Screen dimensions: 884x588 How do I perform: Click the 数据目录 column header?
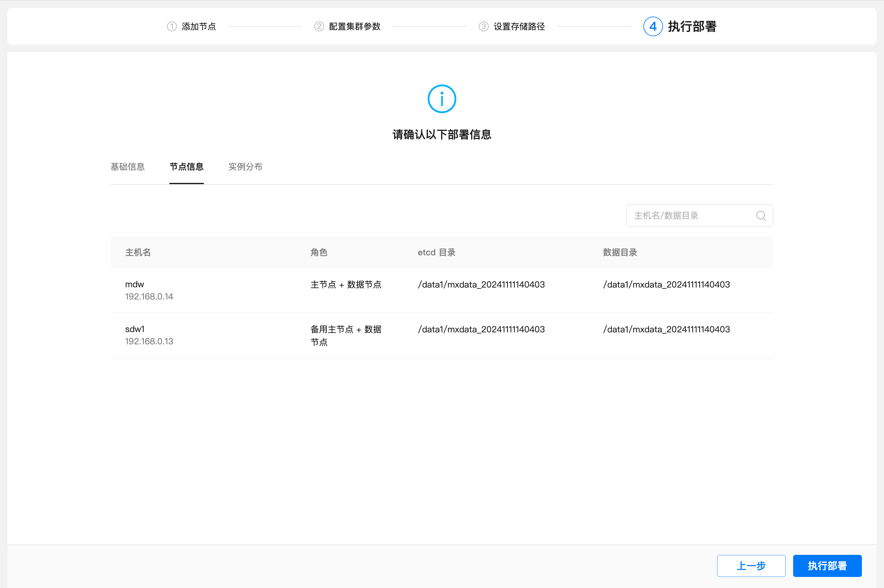click(x=620, y=252)
